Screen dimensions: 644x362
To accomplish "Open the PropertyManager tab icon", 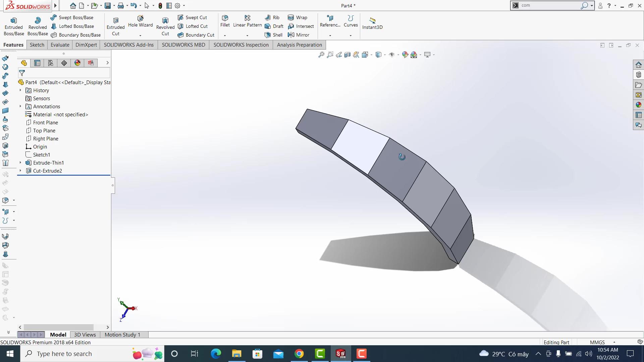I will coord(37,63).
